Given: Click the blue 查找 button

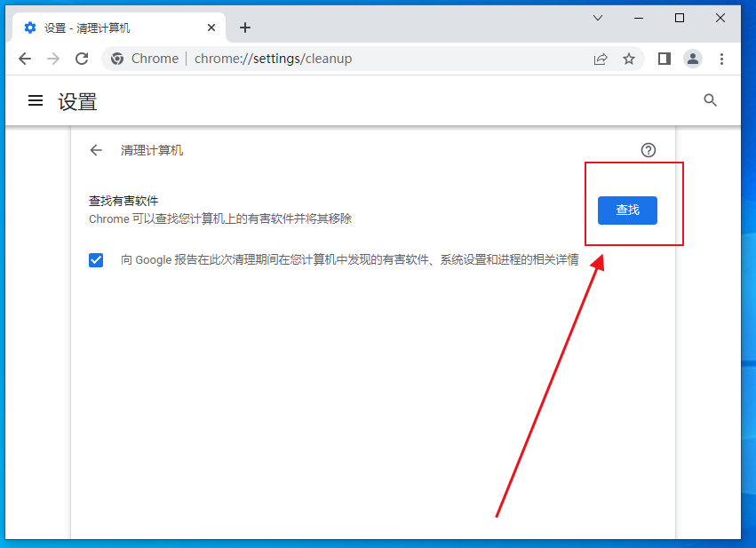Looking at the screenshot, I should pyautogui.click(x=627, y=210).
